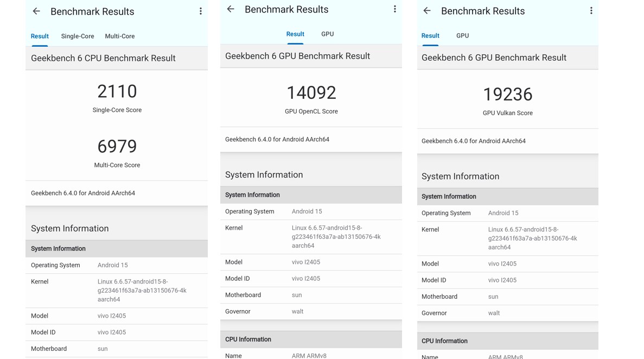Click the Multi-Core Score label

(117, 165)
